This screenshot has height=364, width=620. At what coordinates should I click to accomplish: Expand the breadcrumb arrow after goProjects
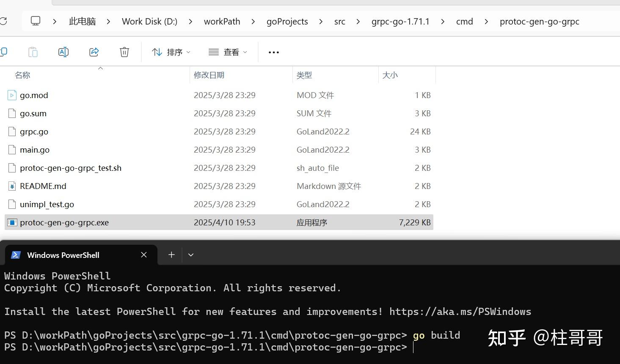321,21
